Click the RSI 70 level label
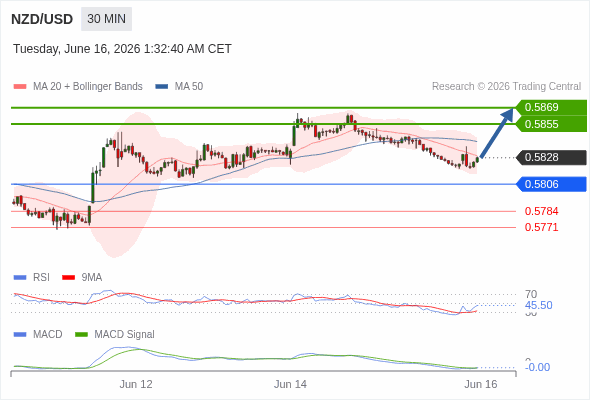This screenshot has width=590, height=400. (531, 294)
